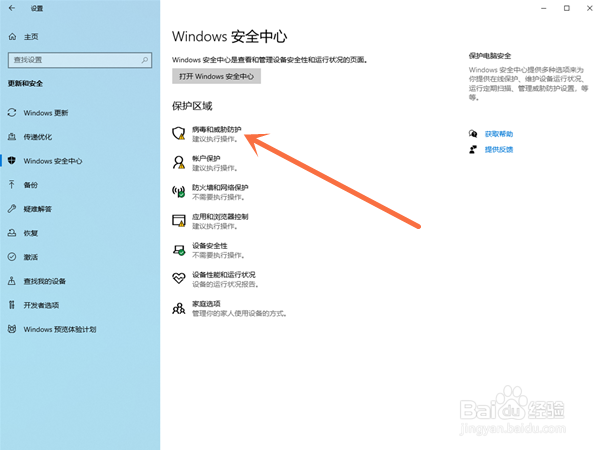600x450 pixels.
Task: Click the home icon beside 主页
Action: (x=12, y=37)
